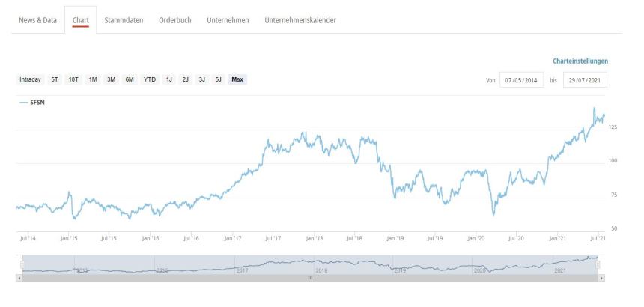Open Charteinstellungen settings

580,61
